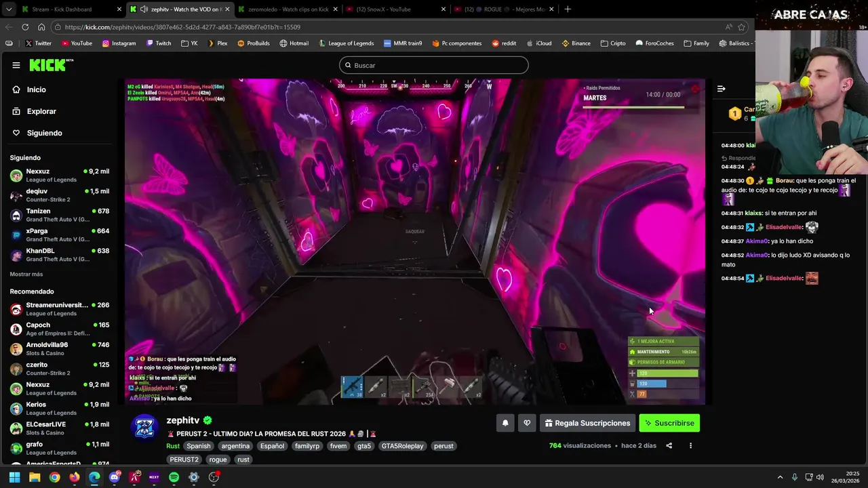Open the Streameruniversit... recommended channel

(60, 309)
